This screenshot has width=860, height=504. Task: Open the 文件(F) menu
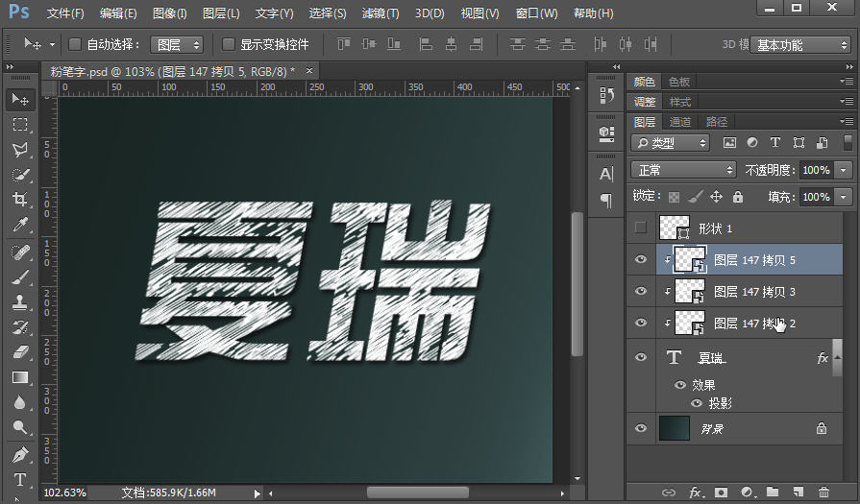65,13
